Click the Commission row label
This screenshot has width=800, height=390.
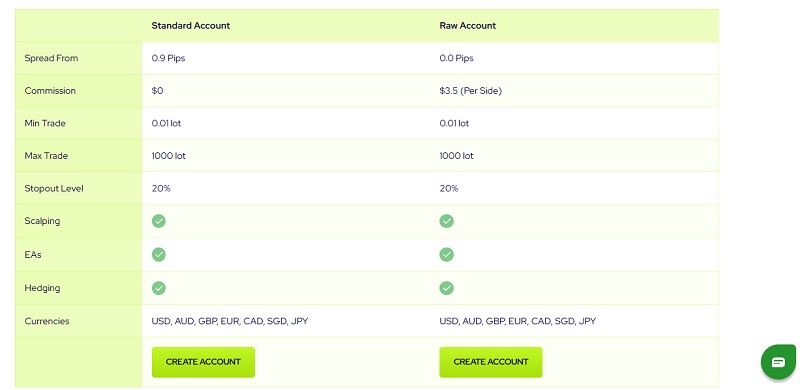tap(50, 91)
